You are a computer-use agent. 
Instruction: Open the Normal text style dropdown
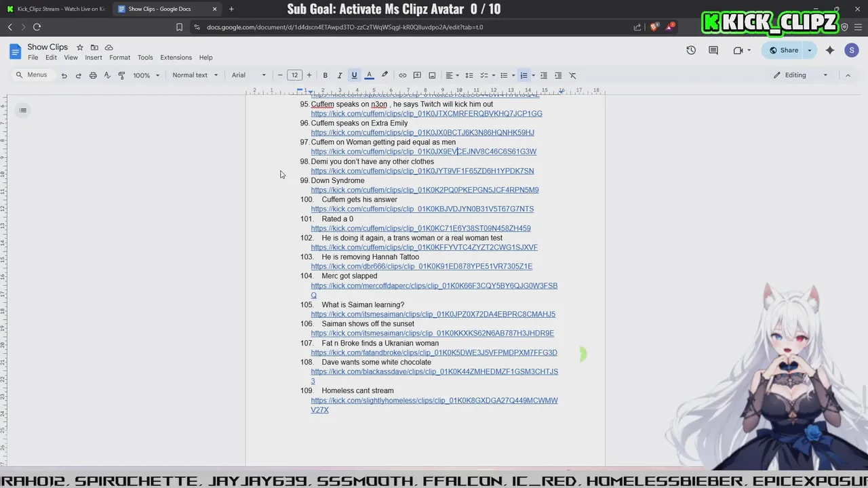pos(195,75)
